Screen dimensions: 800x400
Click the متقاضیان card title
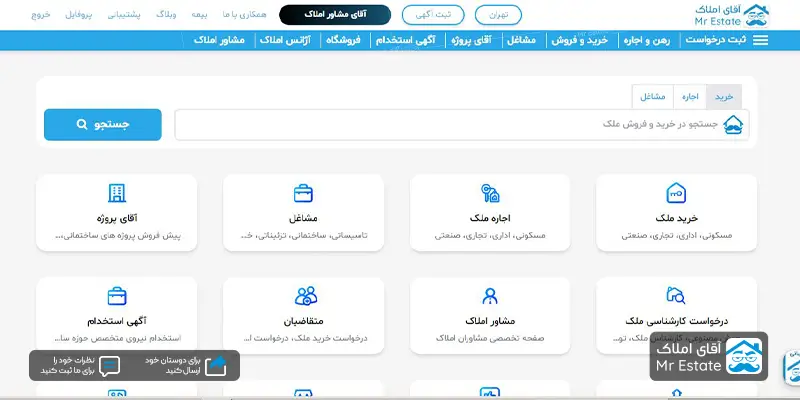pyautogui.click(x=304, y=321)
